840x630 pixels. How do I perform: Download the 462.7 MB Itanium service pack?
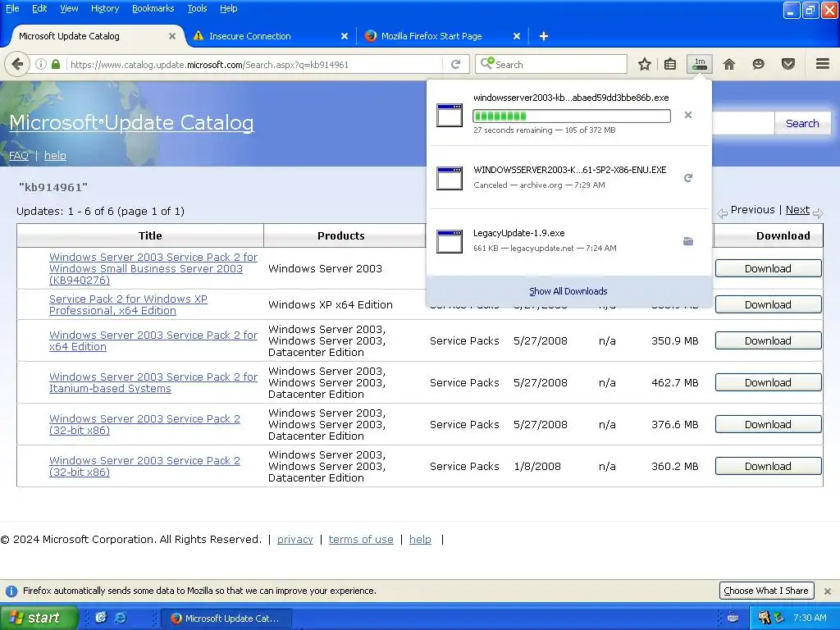768,382
